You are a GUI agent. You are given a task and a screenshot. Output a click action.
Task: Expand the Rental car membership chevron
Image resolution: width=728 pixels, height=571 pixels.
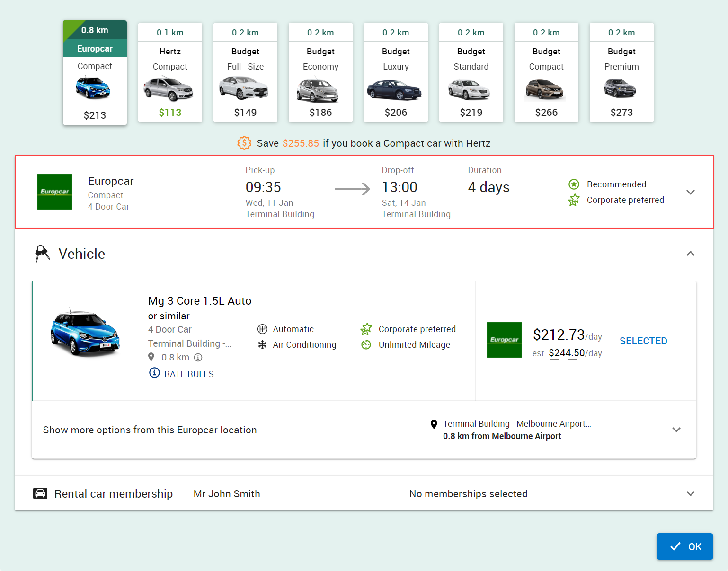pyautogui.click(x=691, y=493)
